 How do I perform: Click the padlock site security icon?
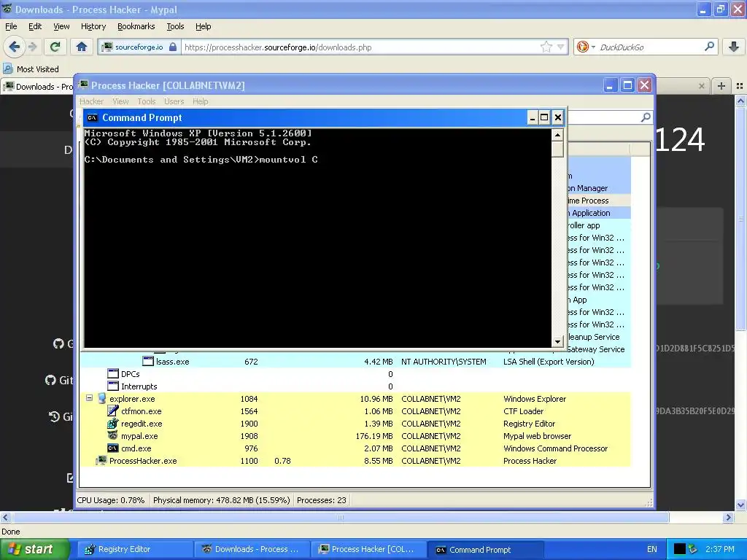[172, 47]
